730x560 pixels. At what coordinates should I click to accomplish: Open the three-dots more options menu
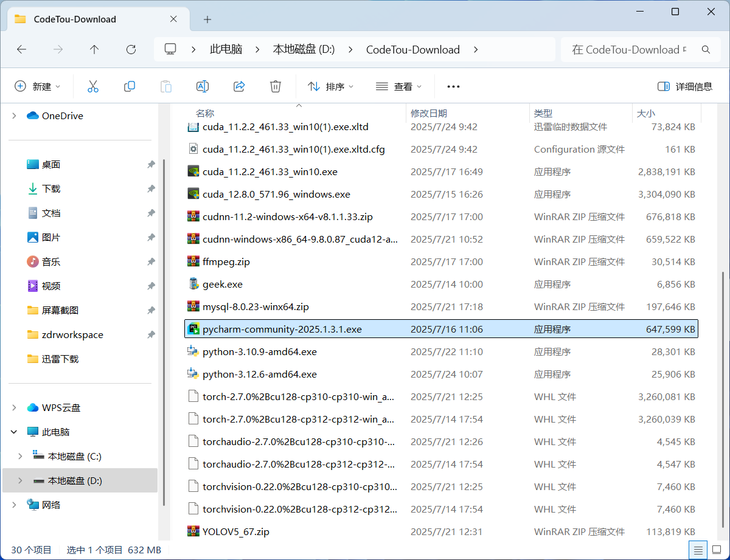(x=453, y=86)
